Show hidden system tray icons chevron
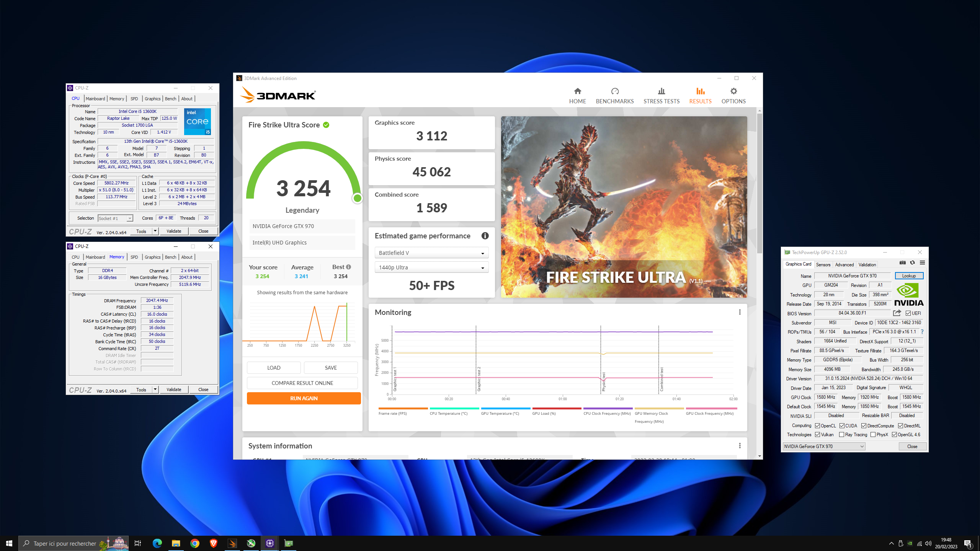Screen dimensions: 980x551 pyautogui.click(x=891, y=543)
